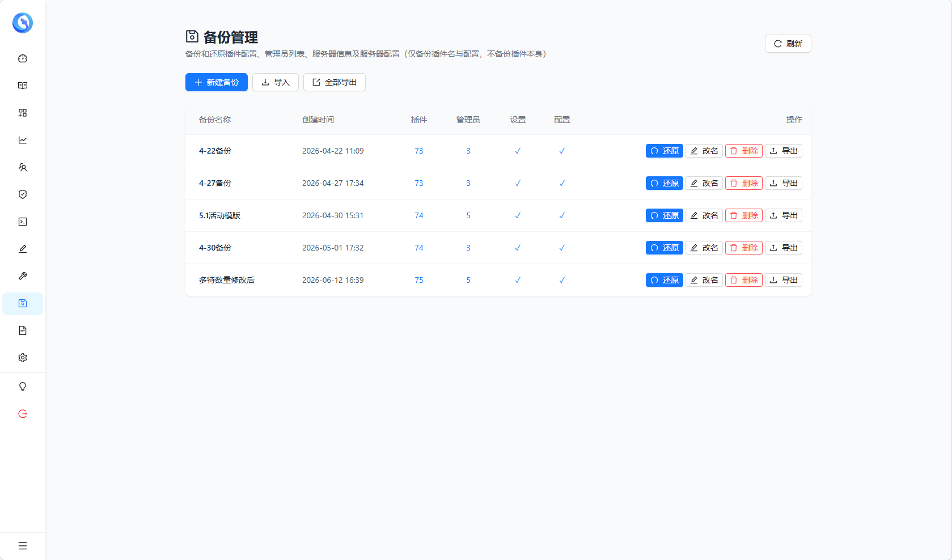The height and width of the screenshot is (560, 952).
Task: Click the 多特数量修改后 backup name
Action: pyautogui.click(x=227, y=280)
